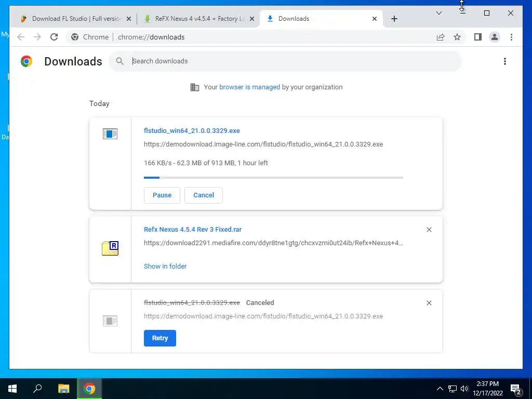
Task: Pause the flstudio download
Action: click(162, 195)
